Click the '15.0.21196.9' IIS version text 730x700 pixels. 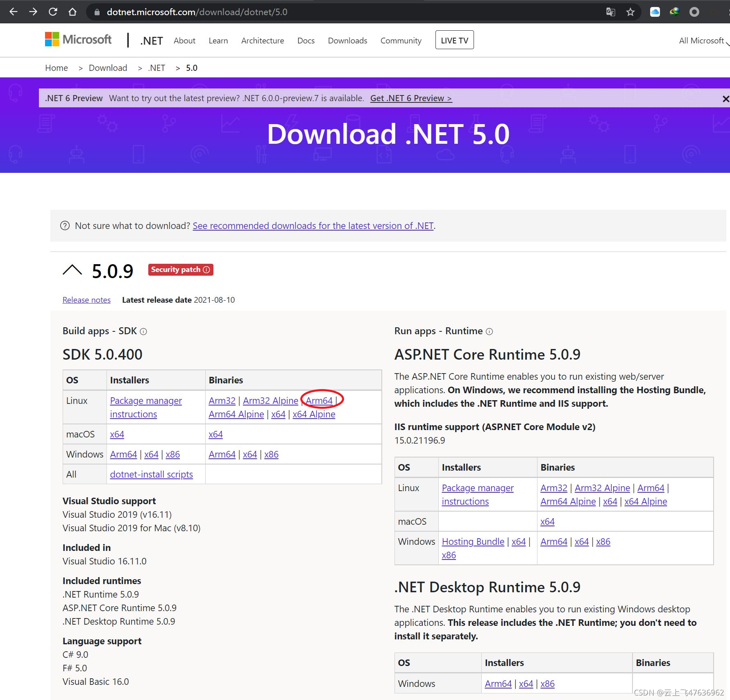pos(419,440)
